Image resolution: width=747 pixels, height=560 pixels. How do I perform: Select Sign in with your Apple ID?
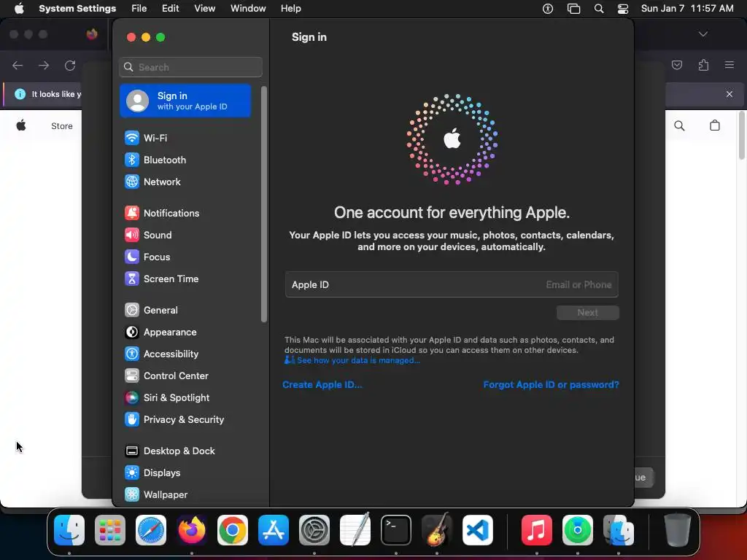point(185,101)
